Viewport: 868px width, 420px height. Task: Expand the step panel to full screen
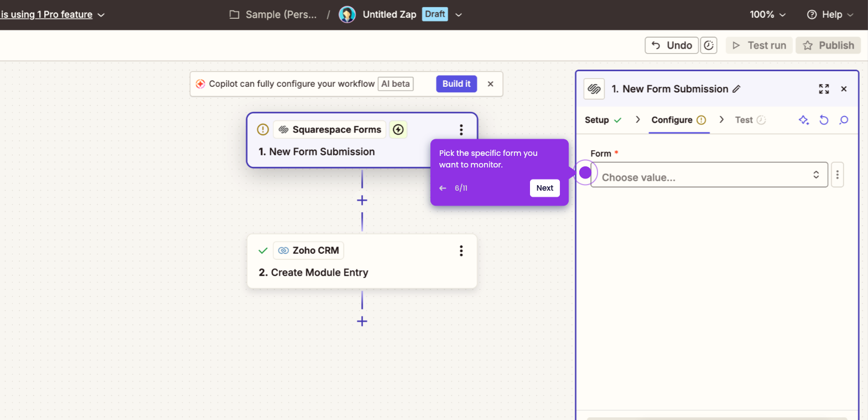click(x=824, y=89)
